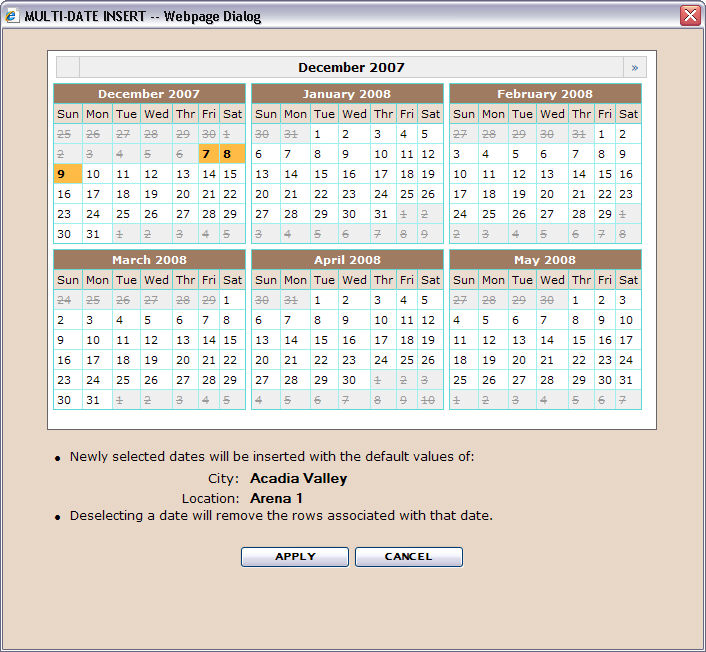Select February 29 in February 2008 calendar
This screenshot has width=706, height=652.
coord(605,214)
